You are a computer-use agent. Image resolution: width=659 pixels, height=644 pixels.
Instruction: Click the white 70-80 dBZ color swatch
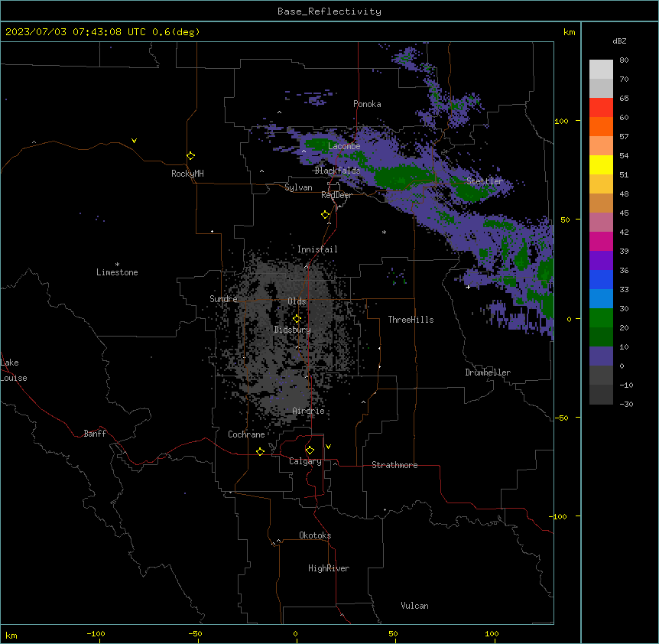pos(601,70)
